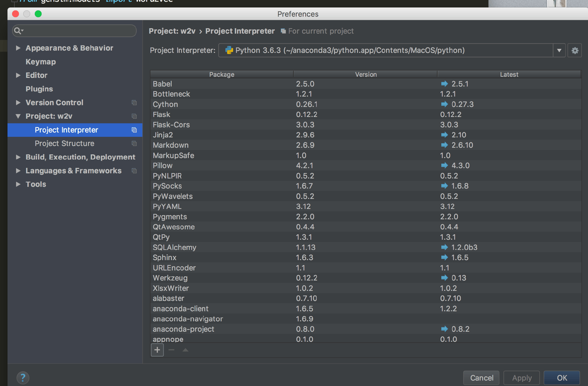Collapse the Project: w2v section
The image size is (588, 386).
[18, 116]
